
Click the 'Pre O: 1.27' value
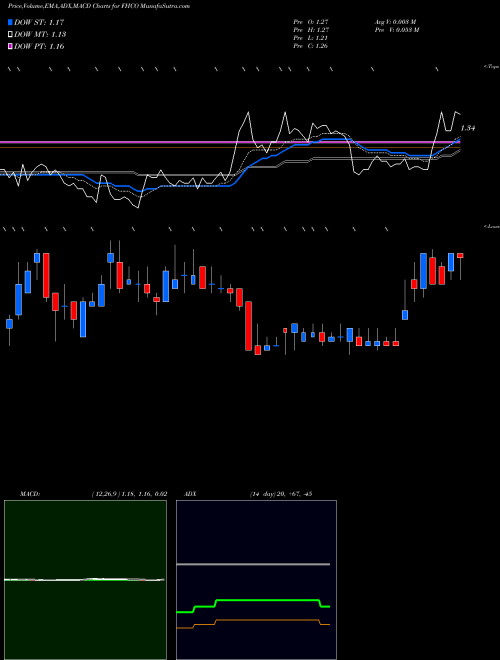point(311,22)
